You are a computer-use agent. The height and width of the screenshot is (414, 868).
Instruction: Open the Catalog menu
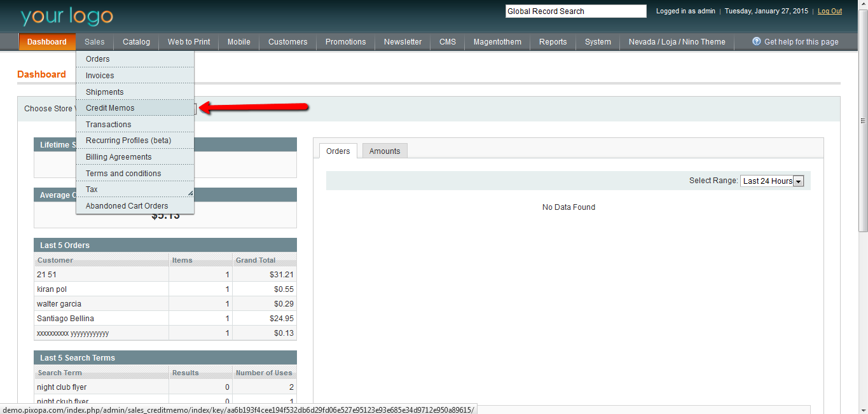coord(137,42)
